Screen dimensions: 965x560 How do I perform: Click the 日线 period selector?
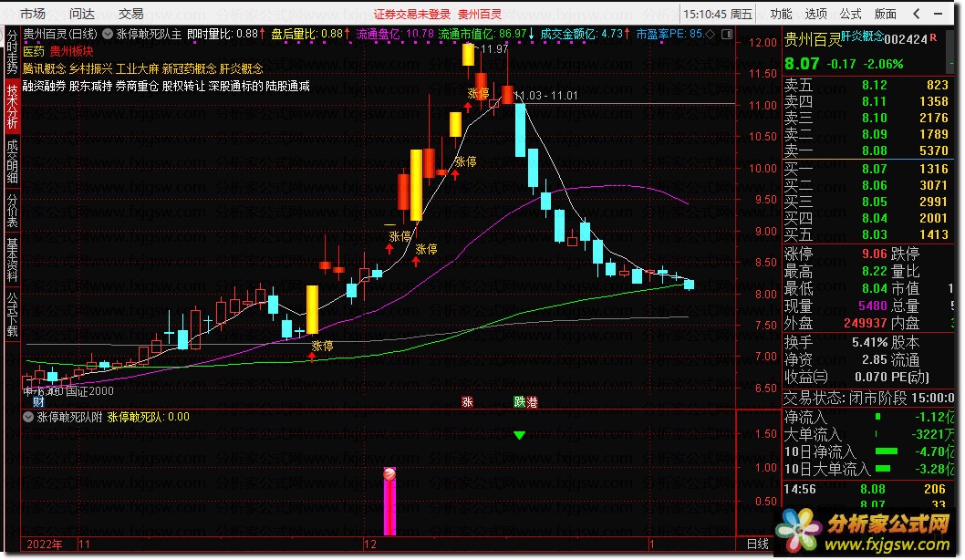(758, 544)
